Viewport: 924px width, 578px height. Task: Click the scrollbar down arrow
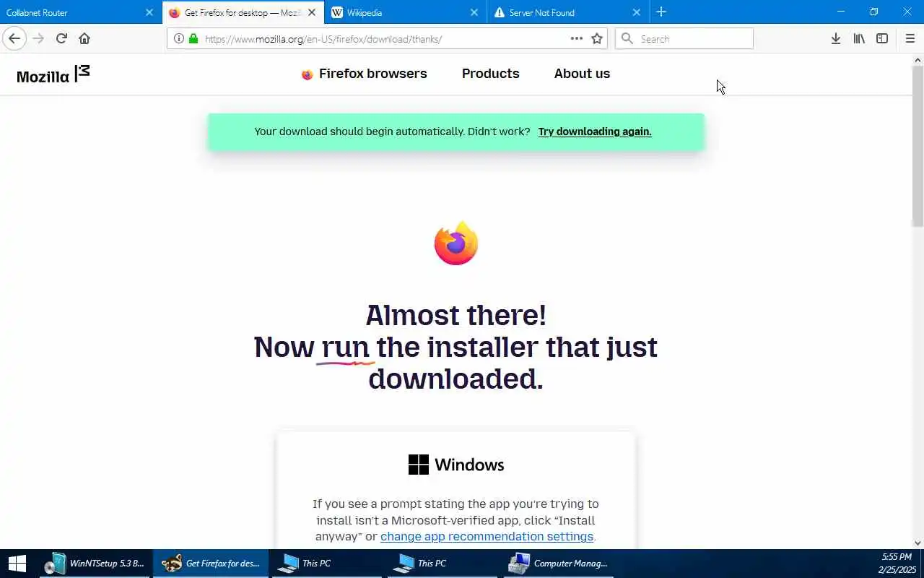(x=918, y=543)
